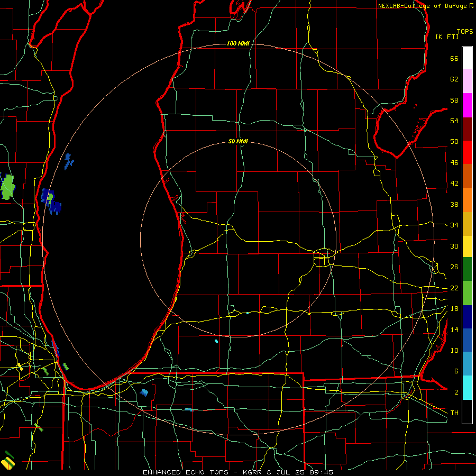Click the 'KGRR' radar site identifier
This screenshot has width=476, height=476.
coord(253,472)
